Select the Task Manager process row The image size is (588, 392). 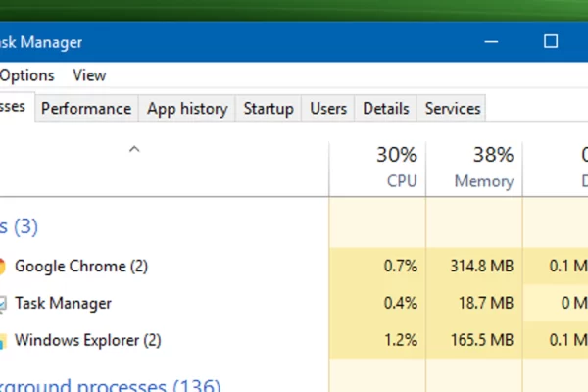tap(294, 303)
